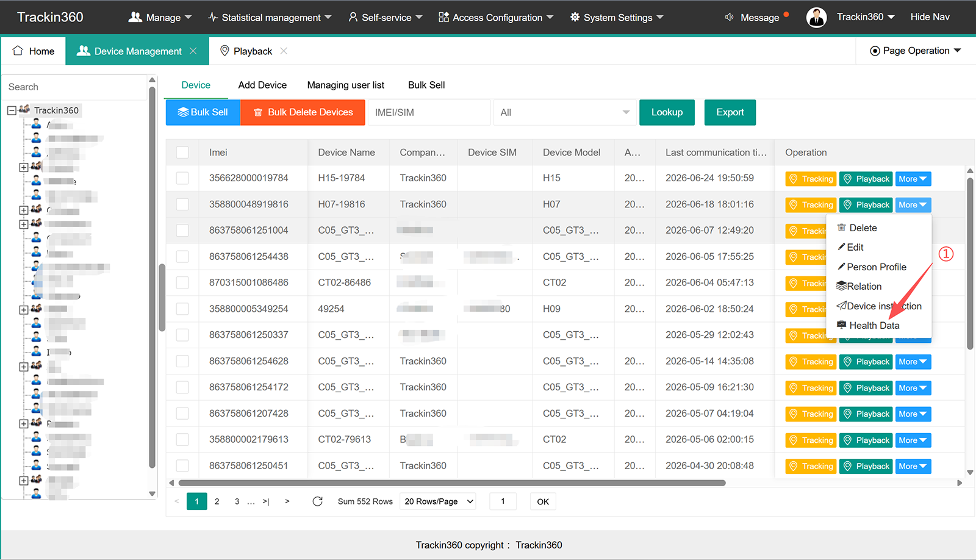976x560 pixels.
Task: Click the IMEI/SIM search input field
Action: pyautogui.click(x=429, y=112)
